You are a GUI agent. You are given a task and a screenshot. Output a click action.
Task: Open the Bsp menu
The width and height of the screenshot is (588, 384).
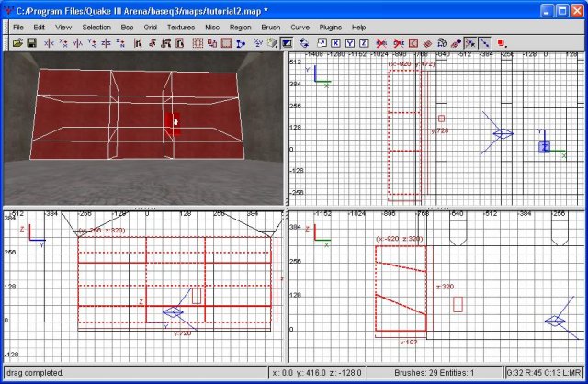[x=127, y=28]
